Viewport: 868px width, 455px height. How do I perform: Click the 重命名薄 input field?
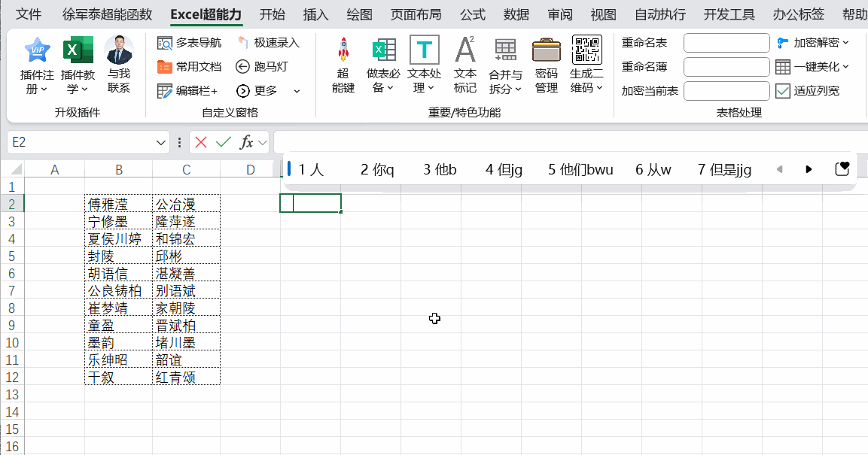coord(726,67)
